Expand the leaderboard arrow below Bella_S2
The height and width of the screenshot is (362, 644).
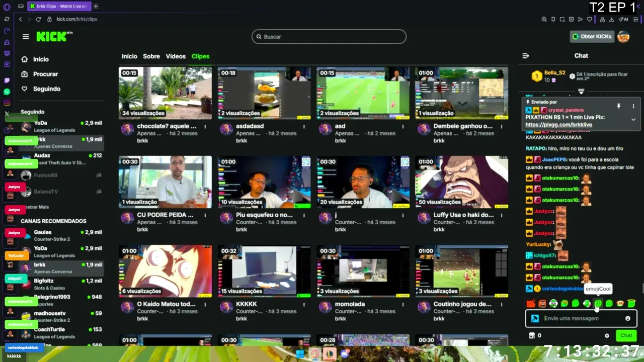click(x=581, y=92)
